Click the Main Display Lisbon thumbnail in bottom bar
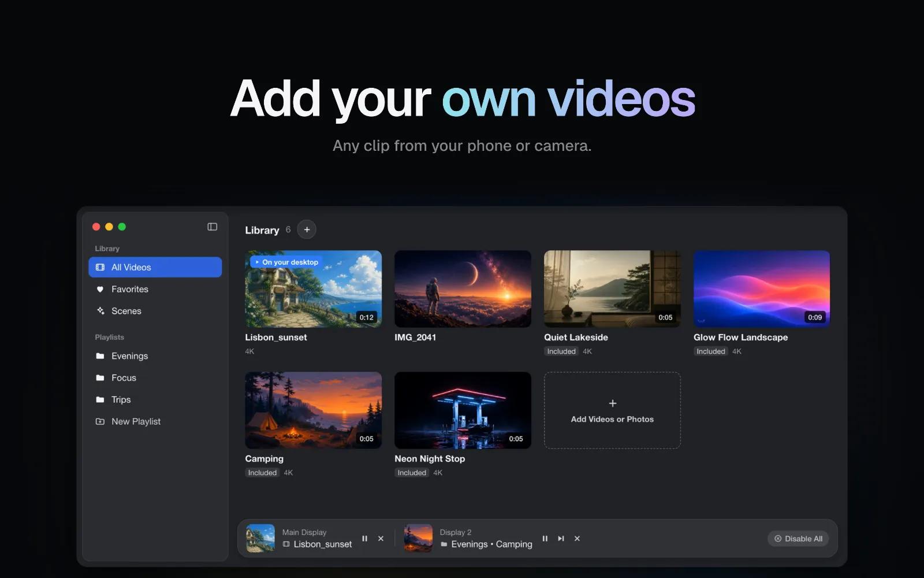Screen dimensions: 924x578 tap(260, 538)
